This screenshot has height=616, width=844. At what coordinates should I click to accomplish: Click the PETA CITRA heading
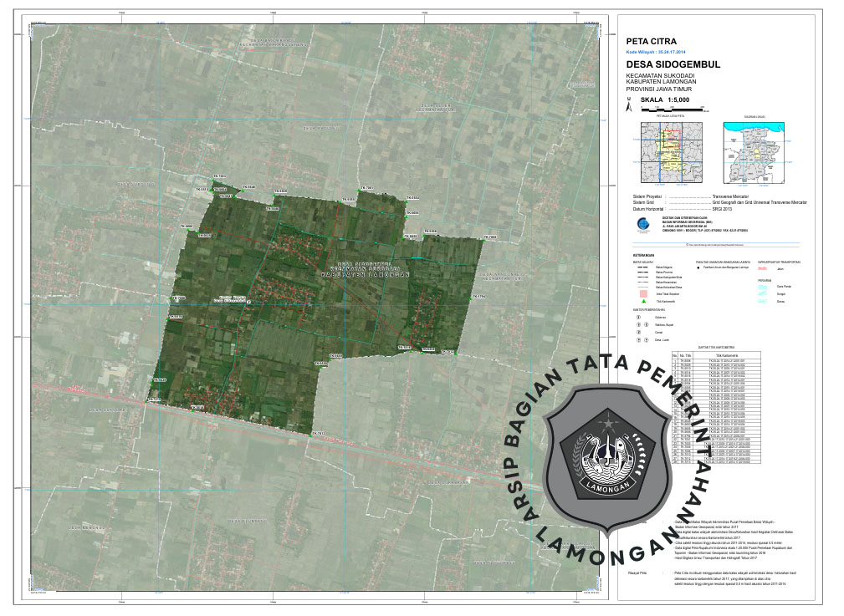pyautogui.click(x=651, y=40)
